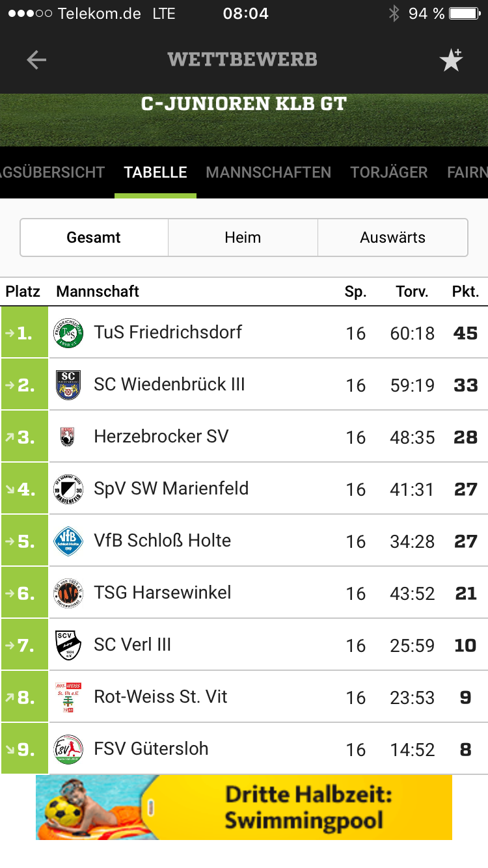This screenshot has height=868, width=488.
Task: Add competition to favorites via star icon
Action: (x=450, y=60)
